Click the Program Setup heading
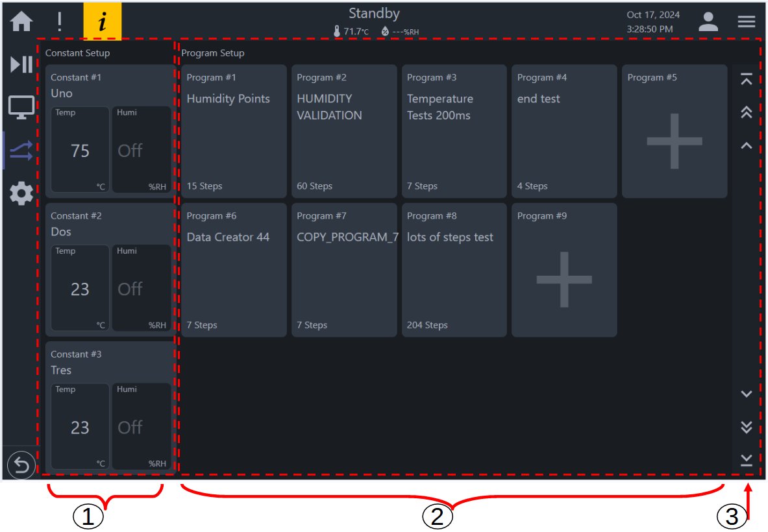 212,53
